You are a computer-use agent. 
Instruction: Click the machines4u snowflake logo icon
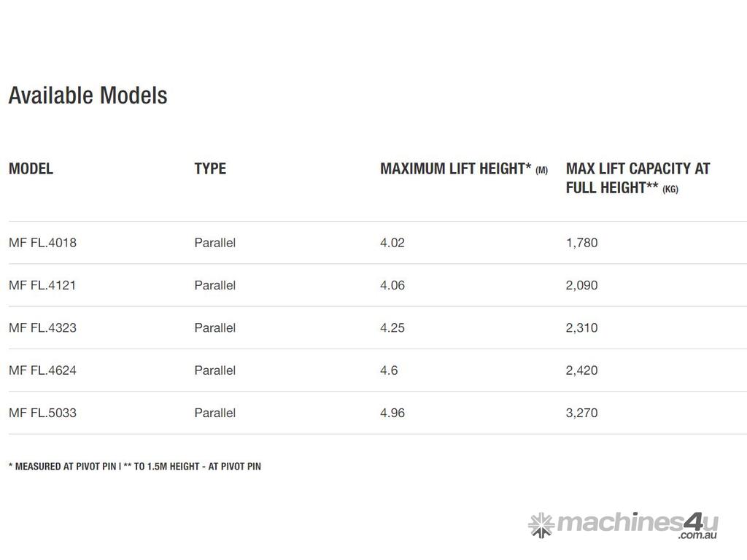coord(541,524)
